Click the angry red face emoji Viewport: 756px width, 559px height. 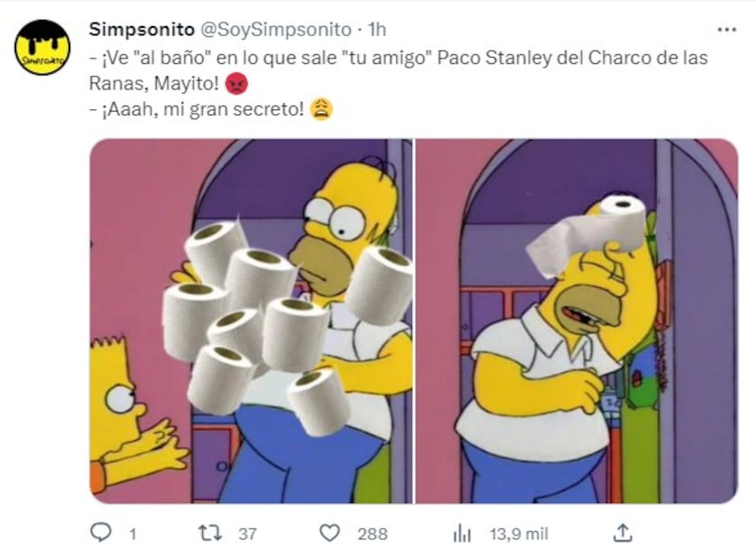[x=236, y=84]
